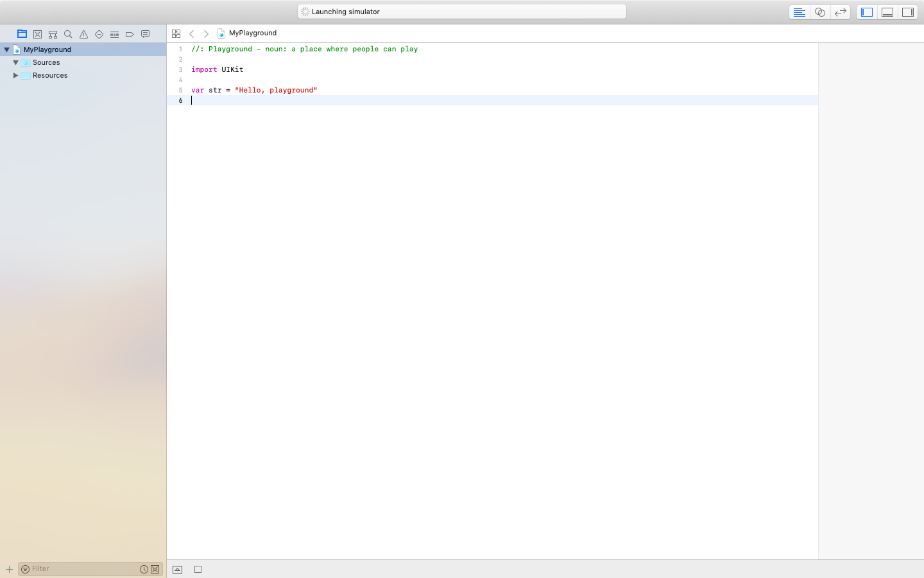Open the Symbol navigator hierarchy icon
This screenshot has height=578, width=924.
[53, 34]
